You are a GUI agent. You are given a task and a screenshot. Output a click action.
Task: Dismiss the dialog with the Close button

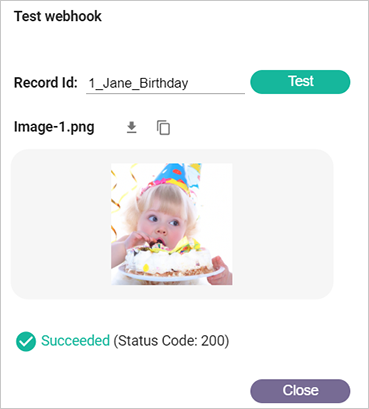[300, 391]
